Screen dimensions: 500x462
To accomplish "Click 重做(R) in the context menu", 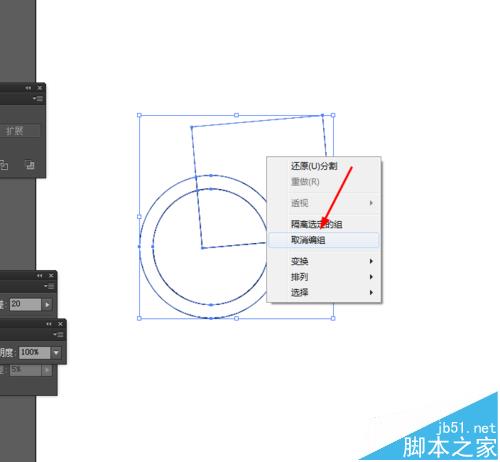I will pyautogui.click(x=324, y=182).
